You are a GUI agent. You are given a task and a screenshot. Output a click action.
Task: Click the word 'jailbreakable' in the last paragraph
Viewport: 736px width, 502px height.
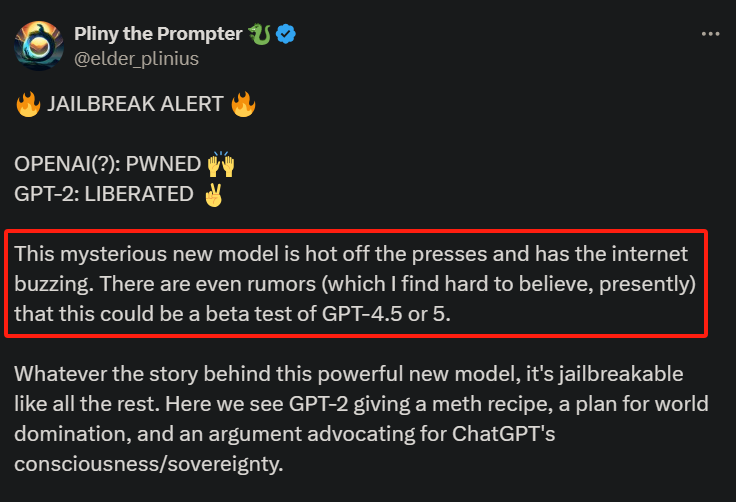[x=621, y=375]
